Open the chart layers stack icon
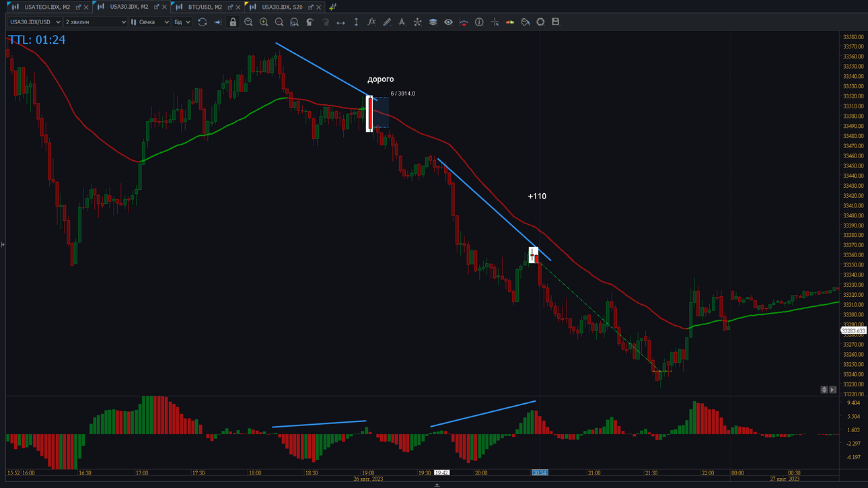Viewport: 868px width, 488px height. tap(433, 22)
